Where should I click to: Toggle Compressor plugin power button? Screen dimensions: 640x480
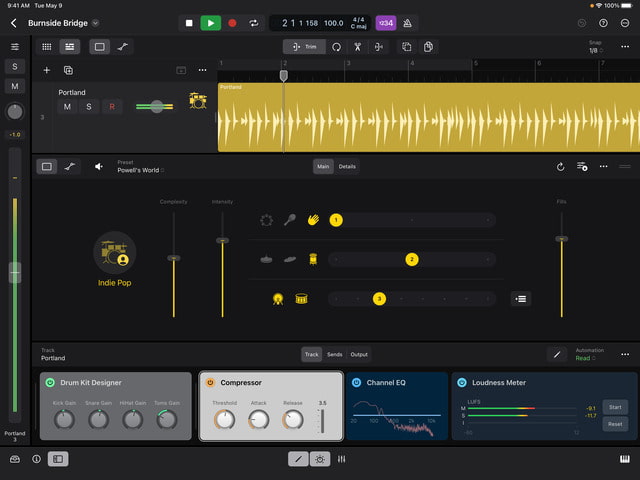[210, 382]
